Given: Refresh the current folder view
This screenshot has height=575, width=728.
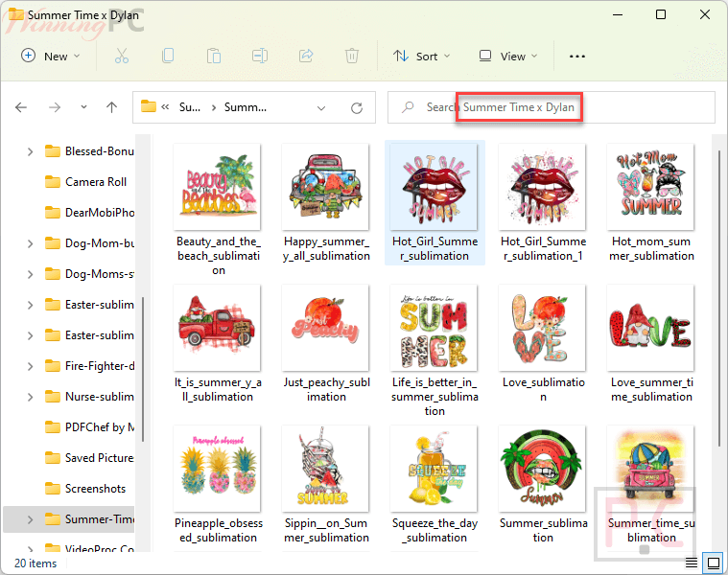Looking at the screenshot, I should point(357,107).
